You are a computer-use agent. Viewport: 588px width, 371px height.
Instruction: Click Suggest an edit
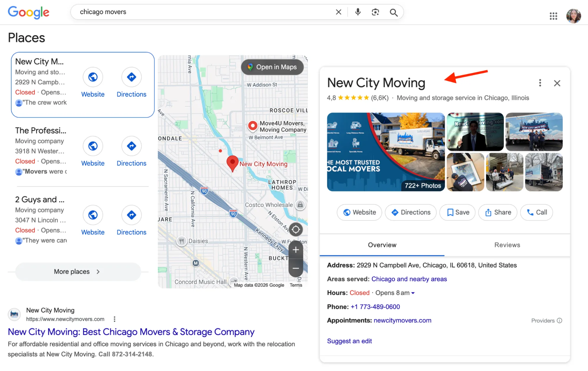(349, 341)
